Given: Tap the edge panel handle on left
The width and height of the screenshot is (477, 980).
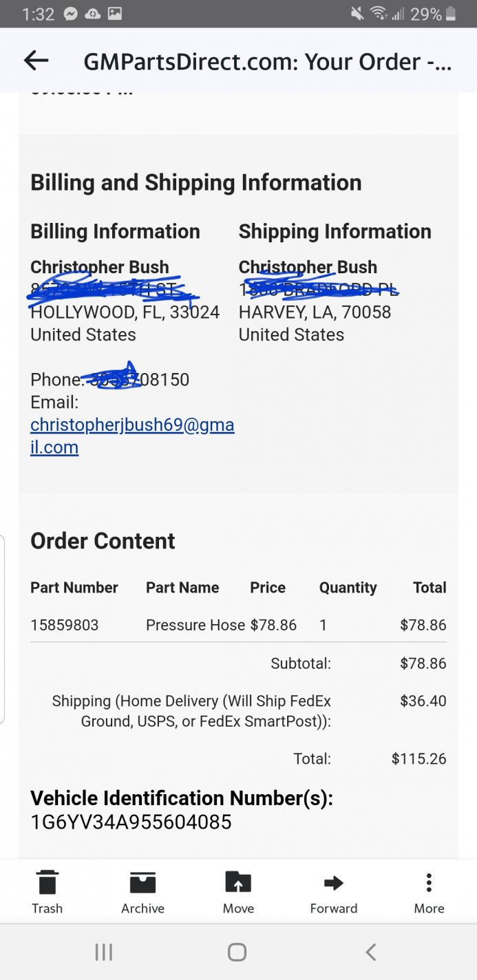Looking at the screenshot, I should tap(3, 629).
